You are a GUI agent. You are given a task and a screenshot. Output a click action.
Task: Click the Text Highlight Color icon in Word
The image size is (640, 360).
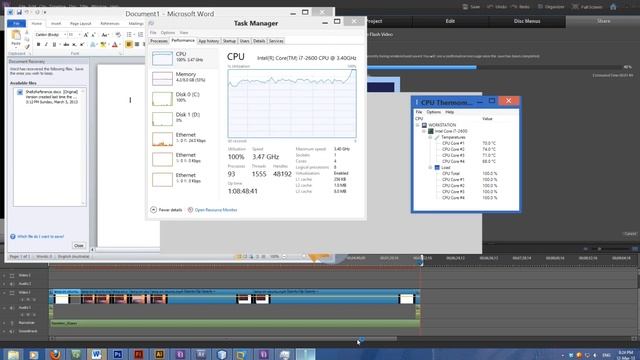[103, 44]
